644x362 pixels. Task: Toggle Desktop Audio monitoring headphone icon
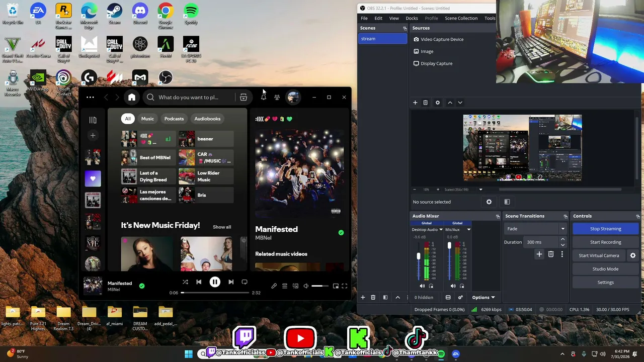(x=431, y=286)
